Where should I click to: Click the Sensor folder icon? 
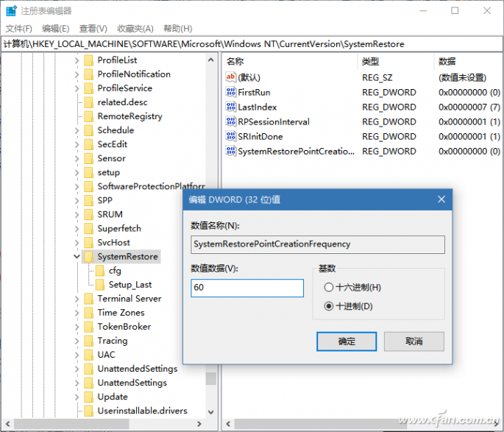coord(88,158)
